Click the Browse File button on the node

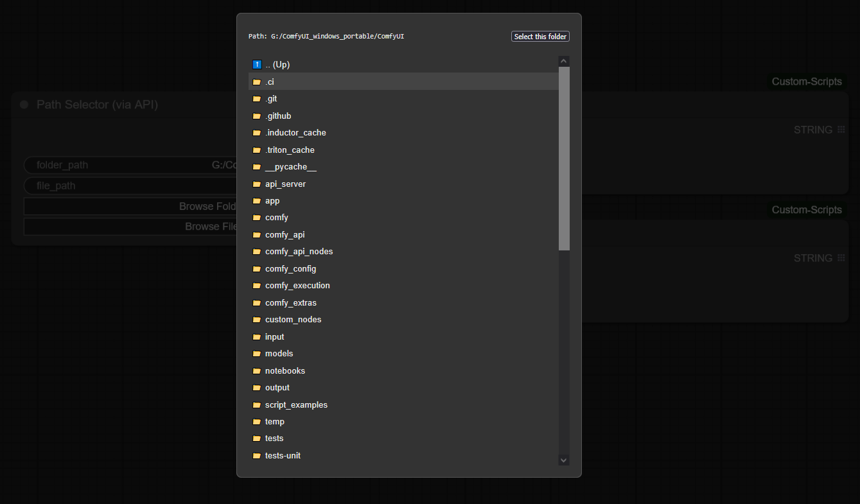(130, 227)
